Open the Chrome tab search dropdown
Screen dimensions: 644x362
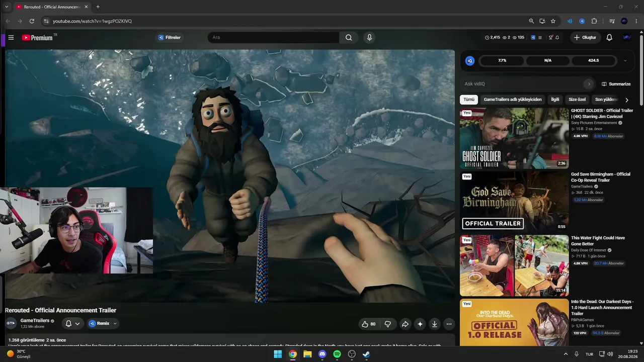coord(7,7)
